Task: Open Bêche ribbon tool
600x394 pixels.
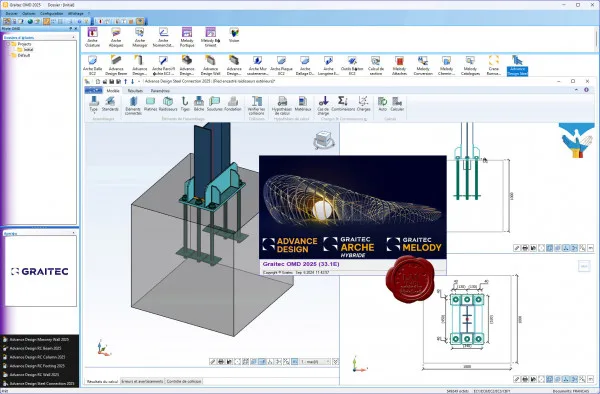Action: (x=199, y=104)
